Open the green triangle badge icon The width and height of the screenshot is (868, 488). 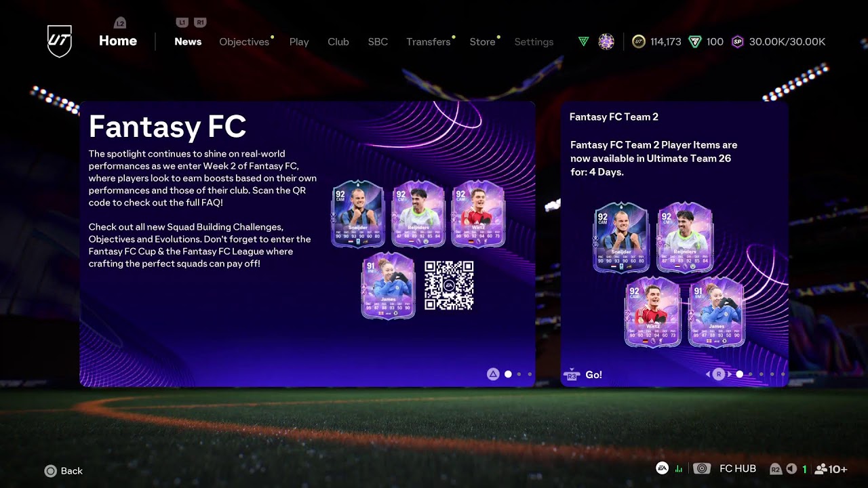point(584,42)
